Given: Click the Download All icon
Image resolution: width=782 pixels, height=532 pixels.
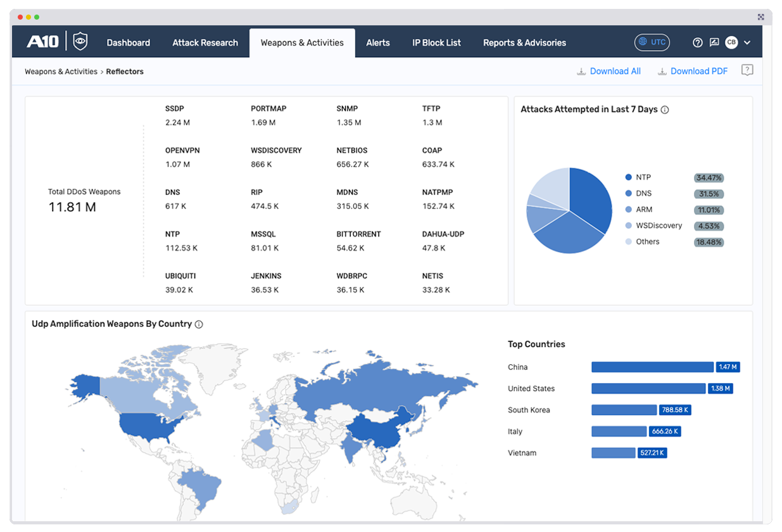Looking at the screenshot, I should [581, 72].
